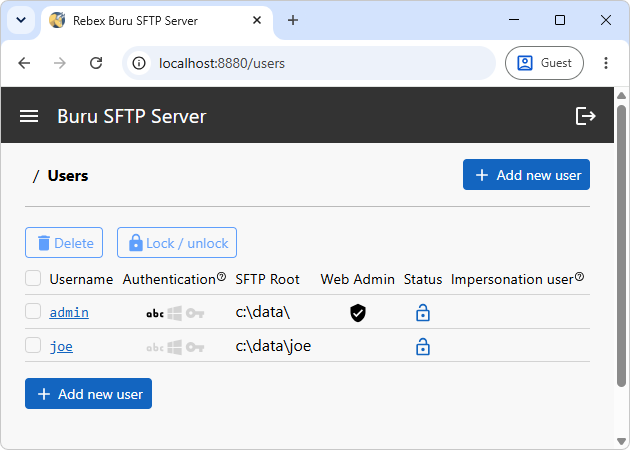Click admin's web admin shield icon

(x=358, y=313)
